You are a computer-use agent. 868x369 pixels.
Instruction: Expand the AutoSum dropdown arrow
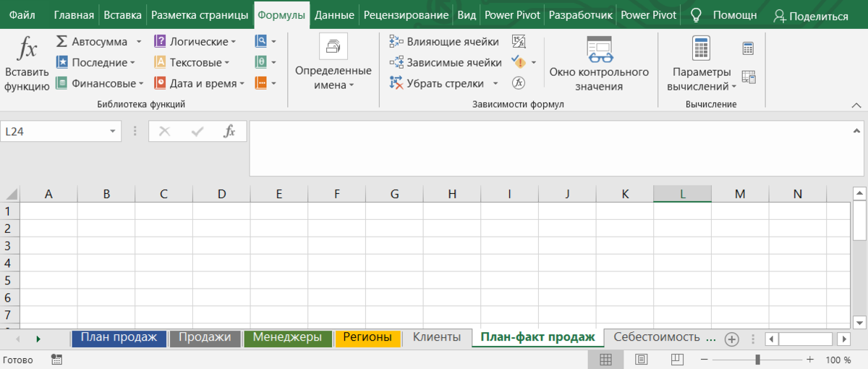pos(139,42)
